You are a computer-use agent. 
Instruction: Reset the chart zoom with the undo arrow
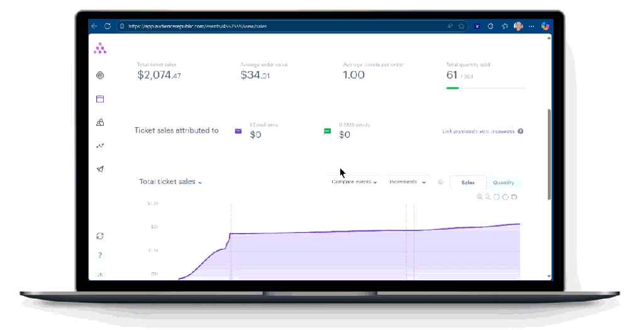(514, 197)
